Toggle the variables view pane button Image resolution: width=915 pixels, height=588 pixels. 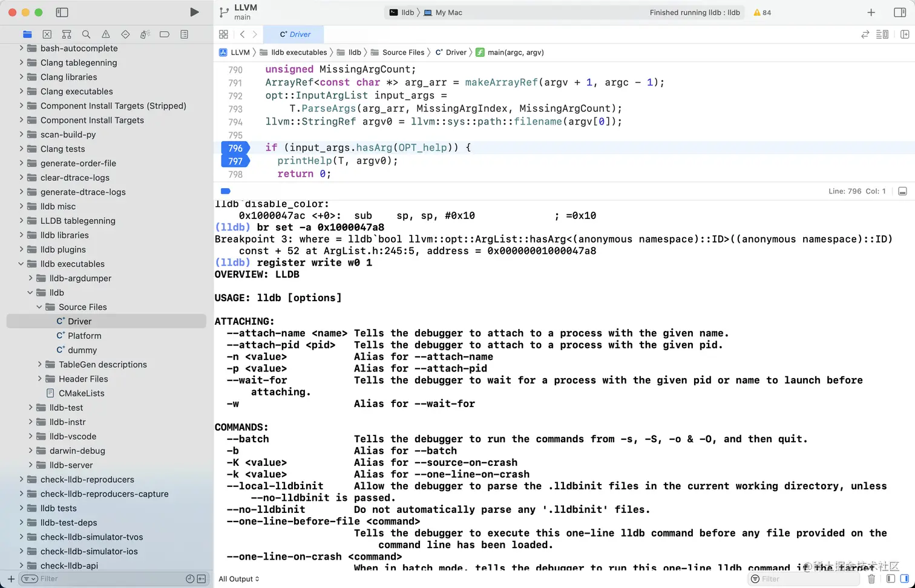click(x=891, y=579)
